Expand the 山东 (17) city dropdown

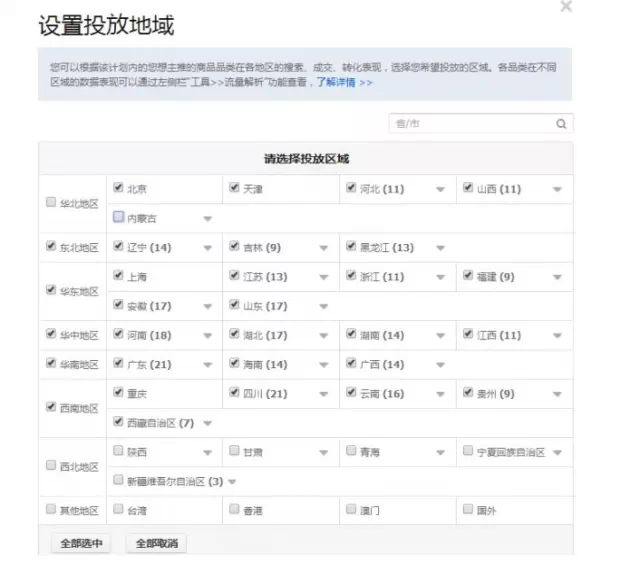tap(324, 306)
